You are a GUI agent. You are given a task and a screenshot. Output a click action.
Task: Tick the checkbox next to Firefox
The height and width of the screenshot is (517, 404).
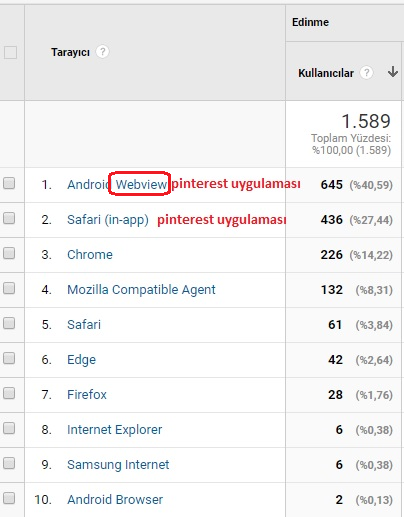pos(9,393)
